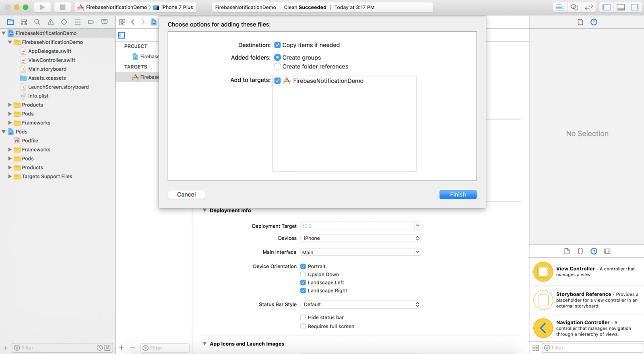The width and height of the screenshot is (644, 354).
Task: Click Finish in the add files dialog
Action: tap(458, 194)
